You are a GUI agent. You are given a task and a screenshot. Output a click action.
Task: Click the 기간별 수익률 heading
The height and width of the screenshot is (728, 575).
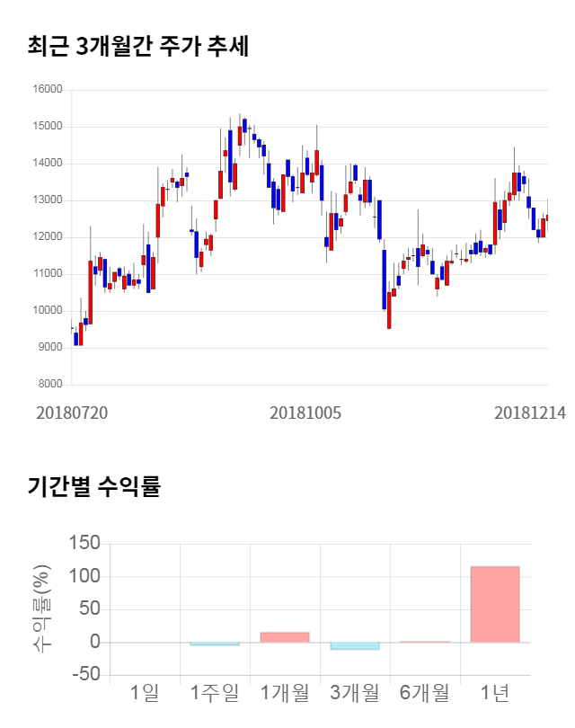point(94,488)
